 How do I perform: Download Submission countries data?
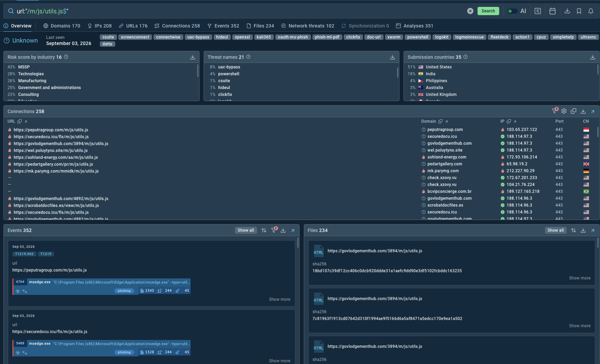(x=593, y=57)
